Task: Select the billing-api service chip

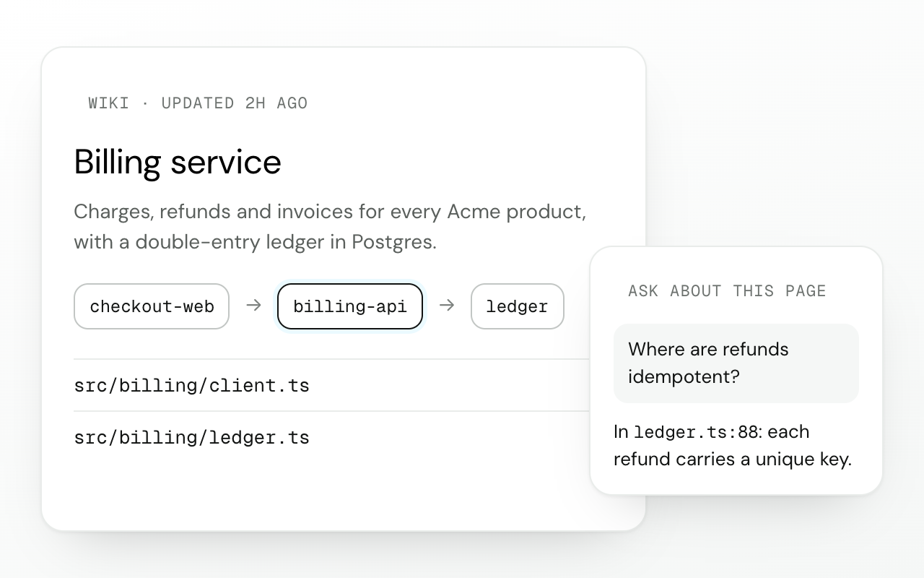Action: tap(350, 306)
